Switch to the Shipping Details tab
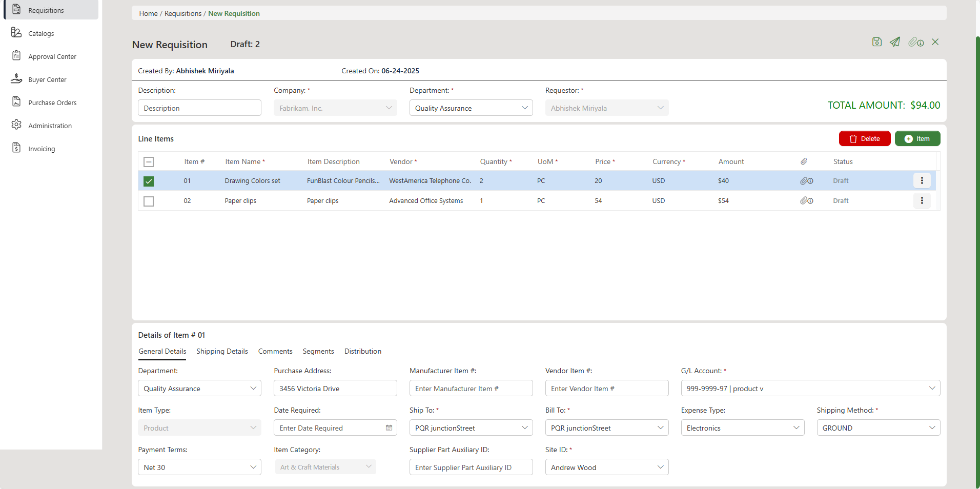 tap(222, 351)
